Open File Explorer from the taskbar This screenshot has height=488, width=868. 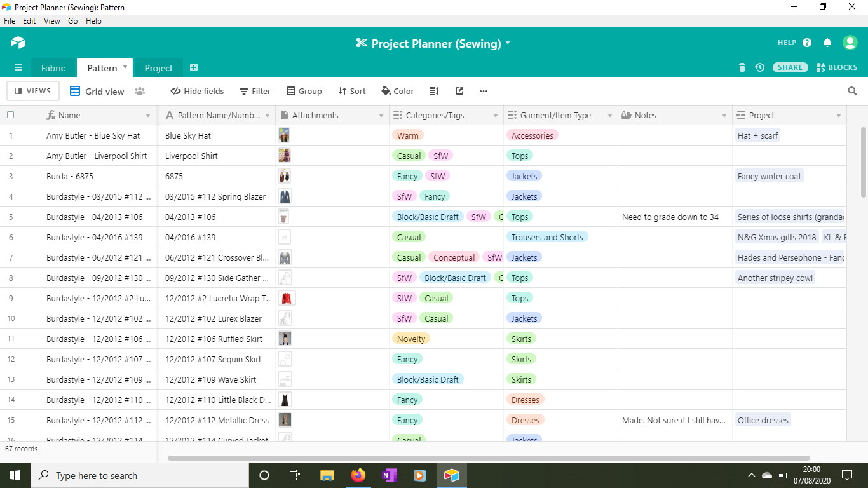click(327, 475)
